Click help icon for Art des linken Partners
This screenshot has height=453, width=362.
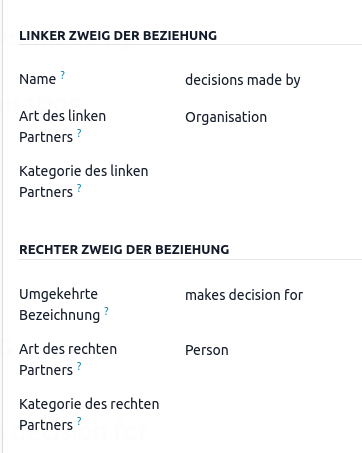[79, 133]
